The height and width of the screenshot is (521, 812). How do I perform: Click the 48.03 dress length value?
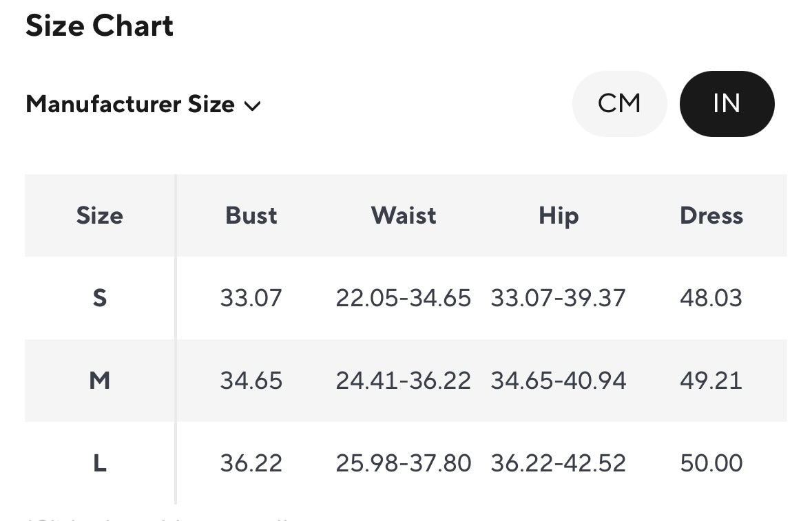pyautogui.click(x=711, y=298)
